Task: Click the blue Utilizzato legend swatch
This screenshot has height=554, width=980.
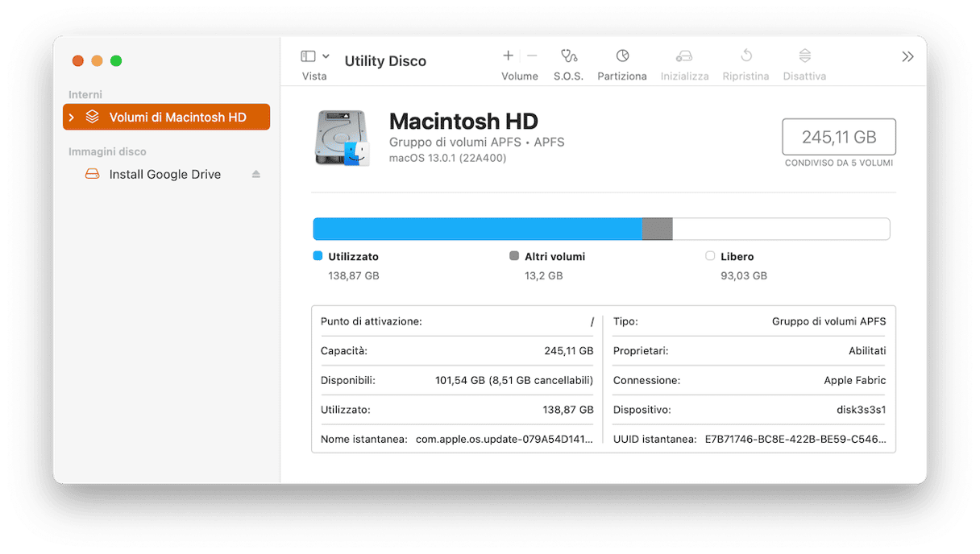Action: pos(318,256)
